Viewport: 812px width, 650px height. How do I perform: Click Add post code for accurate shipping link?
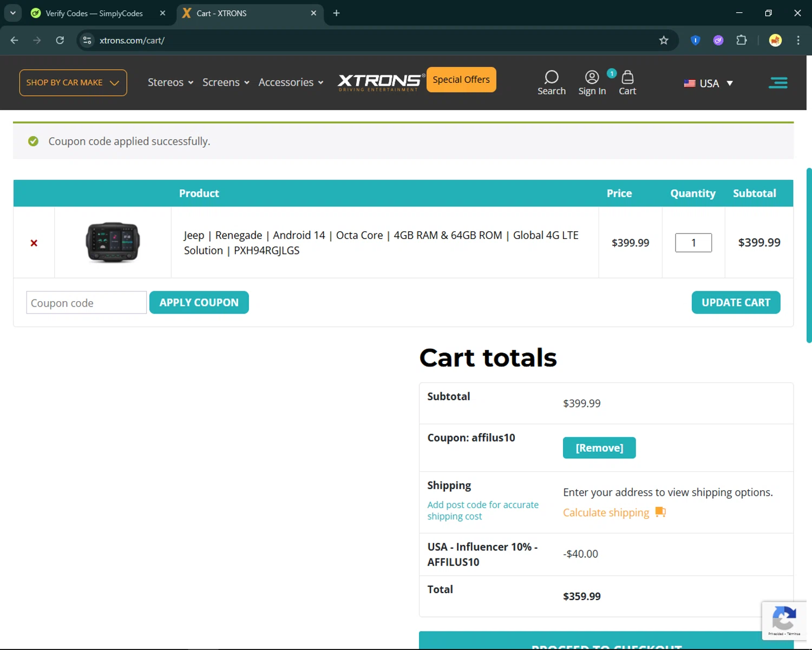[483, 510]
